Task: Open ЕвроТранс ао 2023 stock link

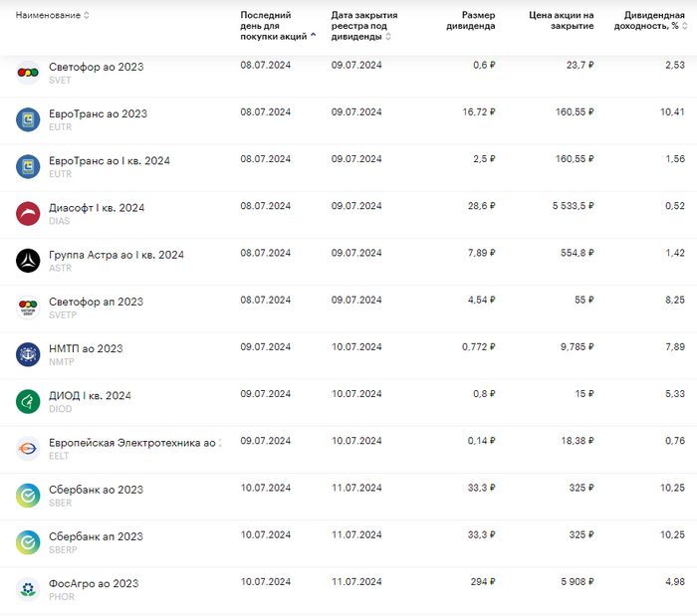Action: 98,114
